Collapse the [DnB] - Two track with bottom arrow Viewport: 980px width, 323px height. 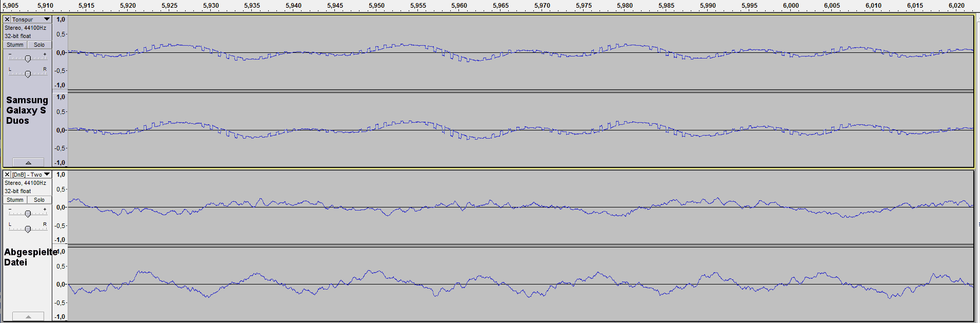coord(28,316)
